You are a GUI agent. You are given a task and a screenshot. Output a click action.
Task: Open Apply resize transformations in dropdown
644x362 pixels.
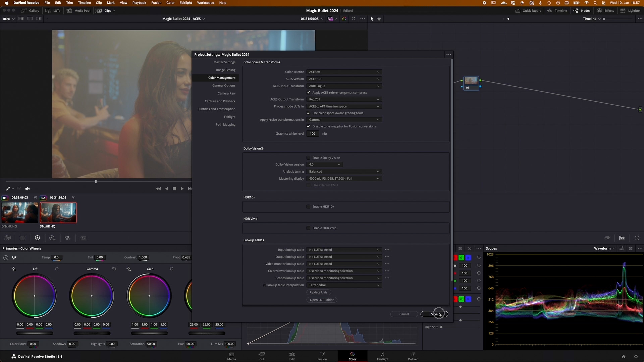tap(344, 120)
